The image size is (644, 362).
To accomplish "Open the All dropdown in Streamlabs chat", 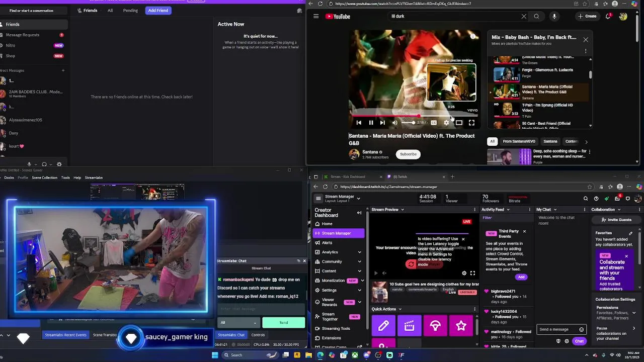I will click(x=239, y=322).
